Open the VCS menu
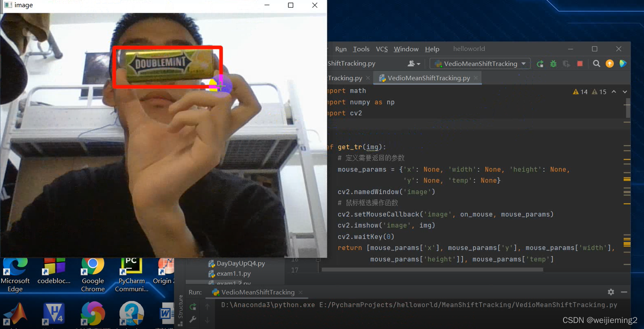This screenshot has width=644, height=329. click(x=382, y=49)
